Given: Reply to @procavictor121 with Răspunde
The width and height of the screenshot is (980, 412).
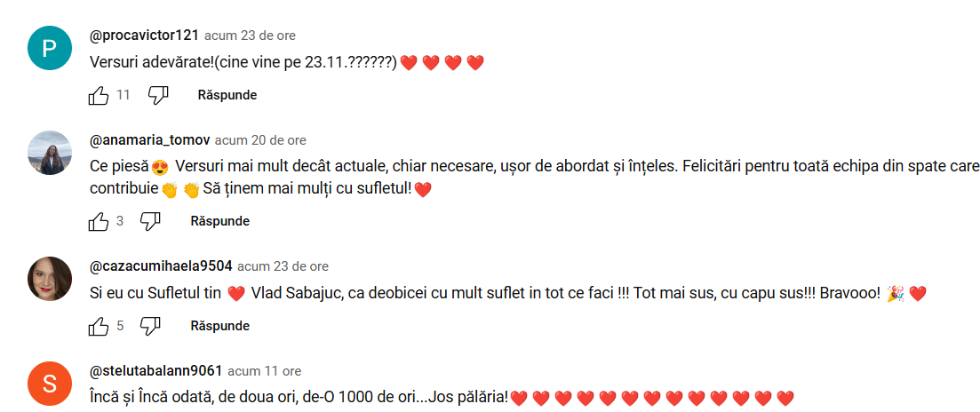Looking at the screenshot, I should (227, 96).
